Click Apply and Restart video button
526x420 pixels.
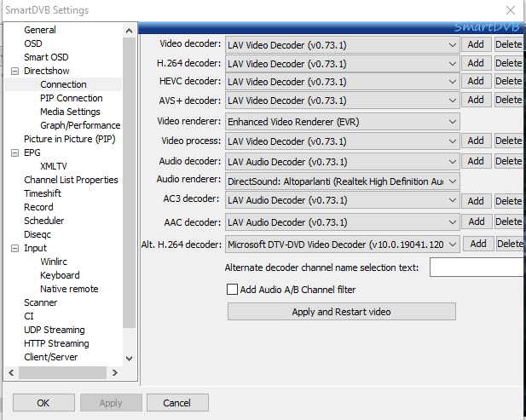click(x=342, y=312)
